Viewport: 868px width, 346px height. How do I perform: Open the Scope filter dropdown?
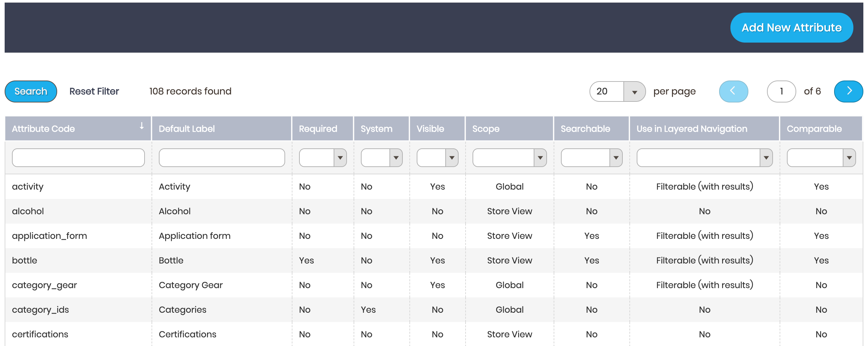click(540, 158)
